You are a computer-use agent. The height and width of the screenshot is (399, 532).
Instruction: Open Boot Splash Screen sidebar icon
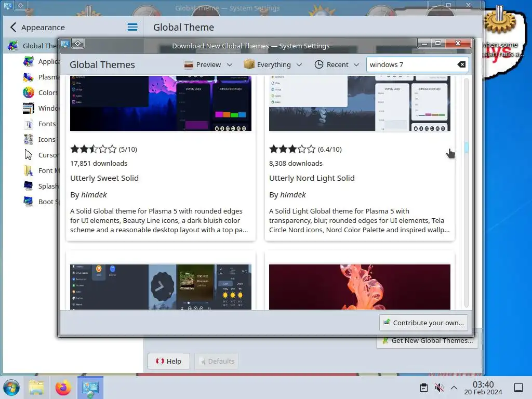coord(29,202)
